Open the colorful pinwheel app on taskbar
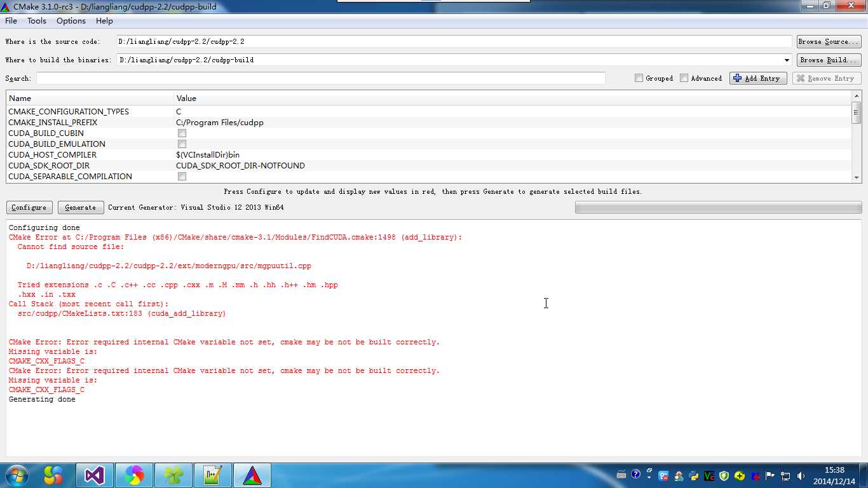Viewport: 868px width, 488px height. tap(134, 475)
